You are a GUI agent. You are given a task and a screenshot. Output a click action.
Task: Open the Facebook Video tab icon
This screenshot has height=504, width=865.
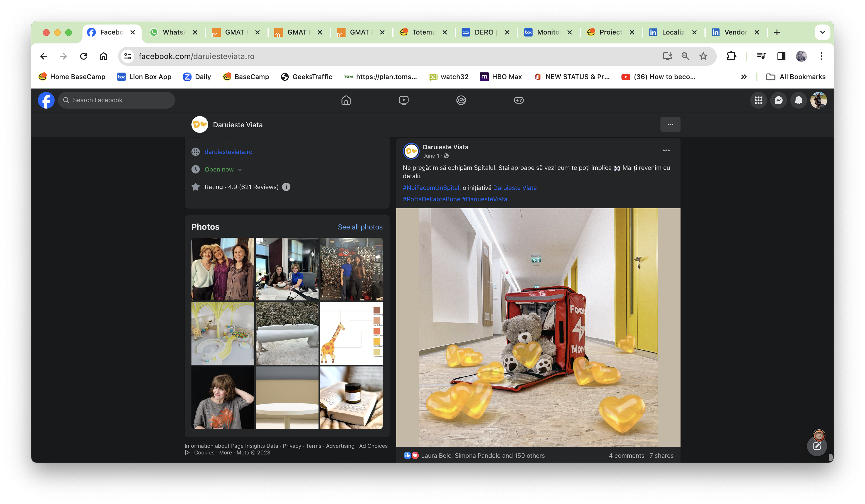click(404, 100)
